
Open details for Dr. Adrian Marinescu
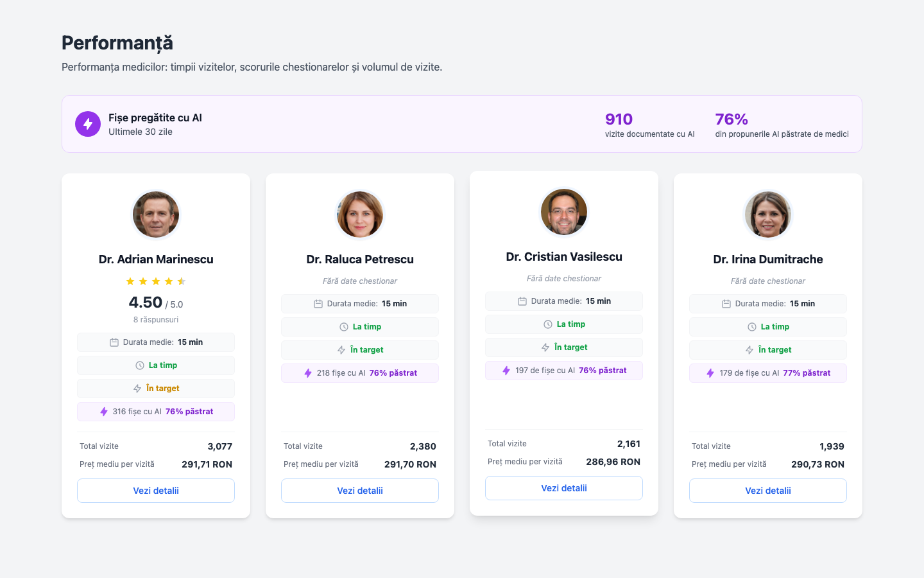[156, 491]
